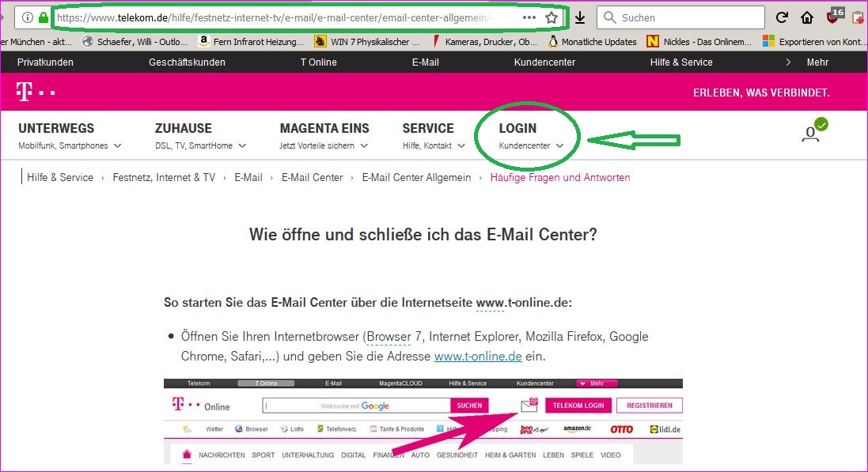The height and width of the screenshot is (472, 868).
Task: Click the München - akt bookmark
Action: coord(36,41)
